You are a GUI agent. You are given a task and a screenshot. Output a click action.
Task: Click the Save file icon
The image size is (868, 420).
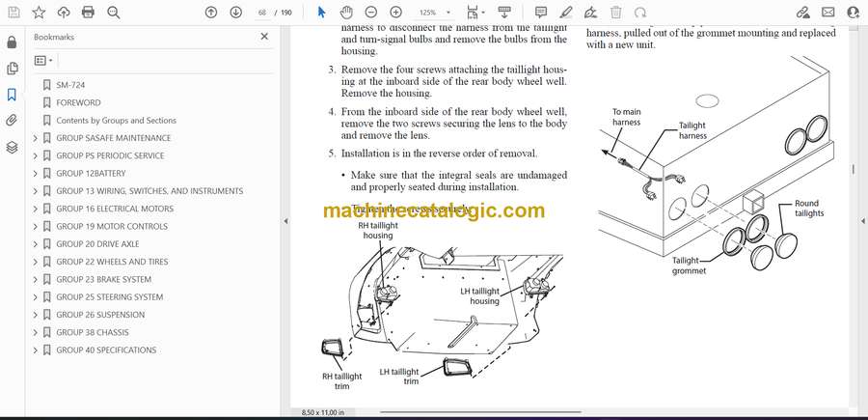[x=14, y=13]
